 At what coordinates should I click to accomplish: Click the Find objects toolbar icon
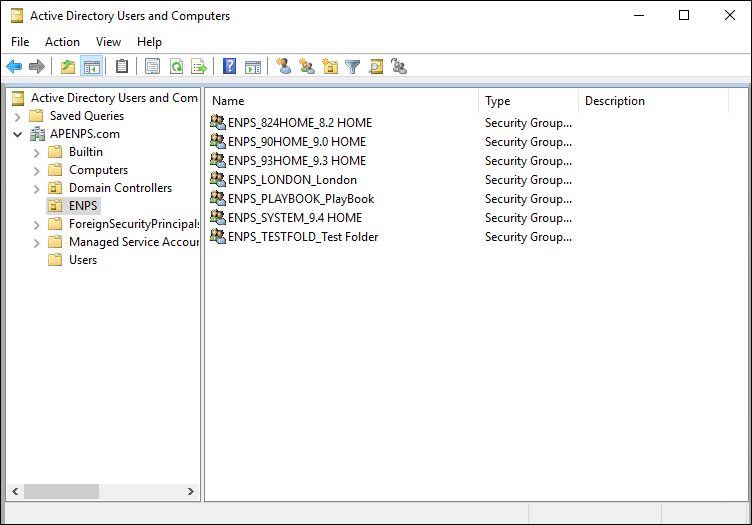376,66
